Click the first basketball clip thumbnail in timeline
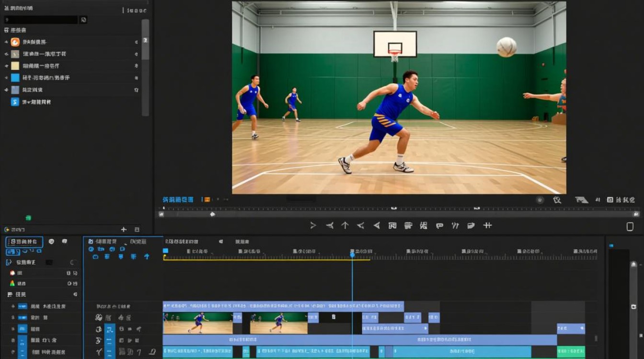The height and width of the screenshot is (359, 644). tap(198, 323)
